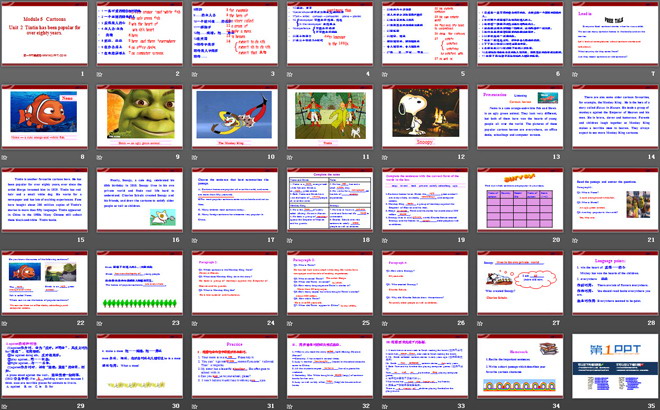This screenshot has height=410, width=660.
Task: Select slide 11 Tintin picture thumbnail
Action: point(330,117)
